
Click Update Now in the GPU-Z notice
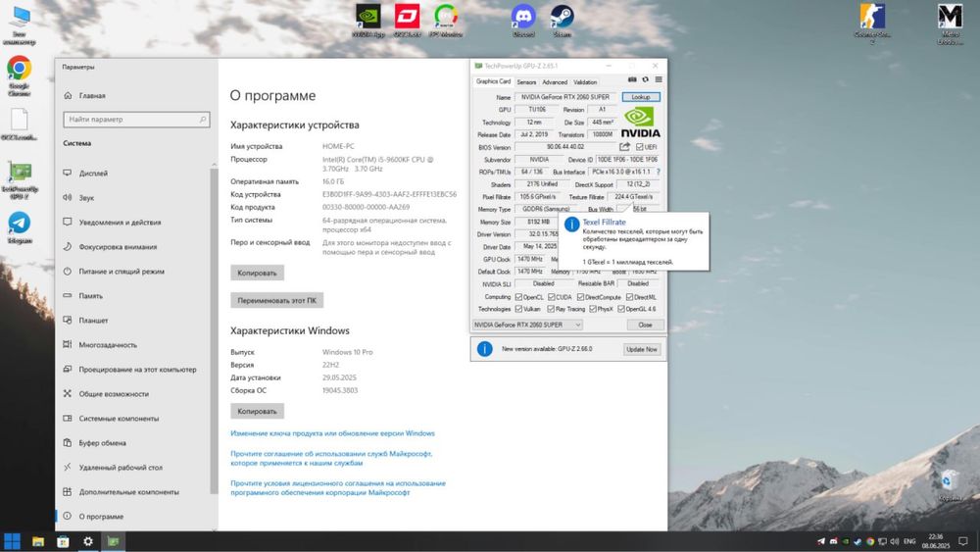(x=642, y=349)
